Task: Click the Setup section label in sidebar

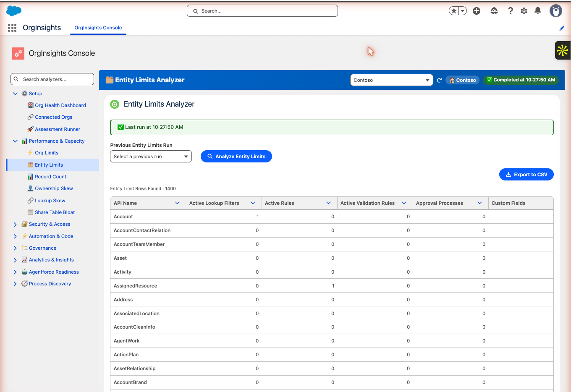Action: 36,94
